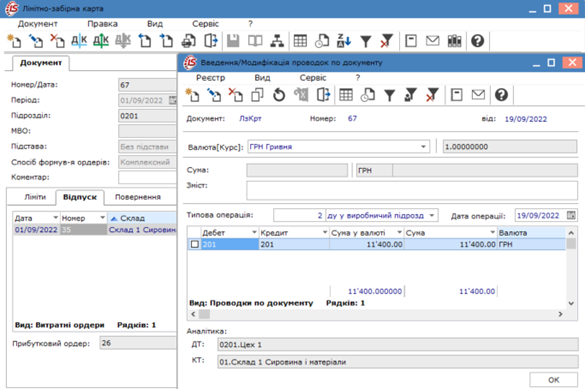Click the user filter funnel icon in postings dialog

coord(410,95)
